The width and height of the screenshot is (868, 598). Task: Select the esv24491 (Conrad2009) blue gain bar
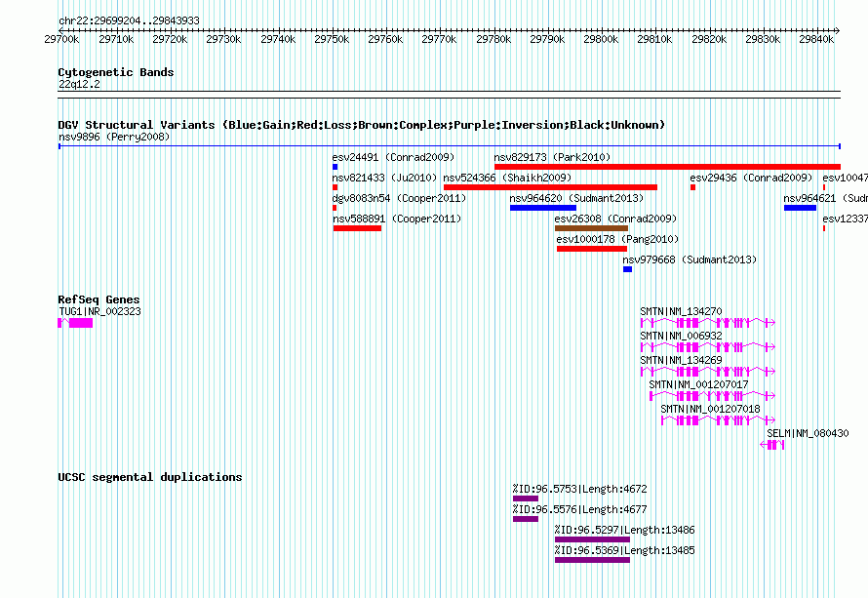(x=335, y=167)
